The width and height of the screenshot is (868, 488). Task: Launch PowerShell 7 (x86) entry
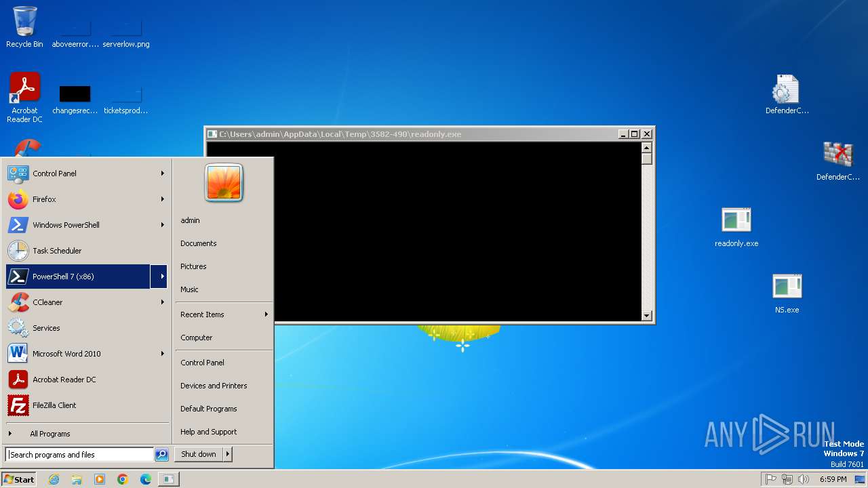(x=78, y=277)
